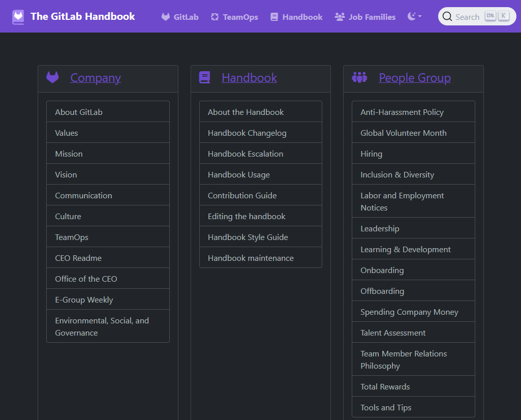This screenshot has width=521, height=420.
Task: Click the Company card fox icon
Action: 53,78
